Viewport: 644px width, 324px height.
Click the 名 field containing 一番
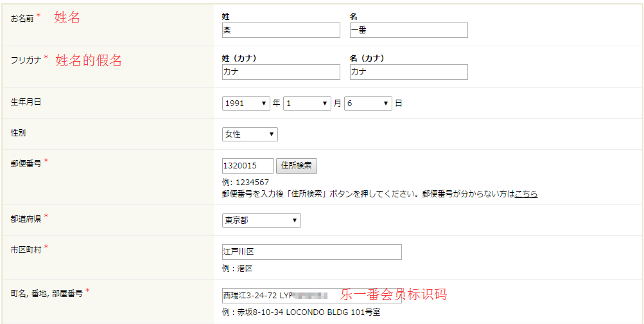click(408, 30)
